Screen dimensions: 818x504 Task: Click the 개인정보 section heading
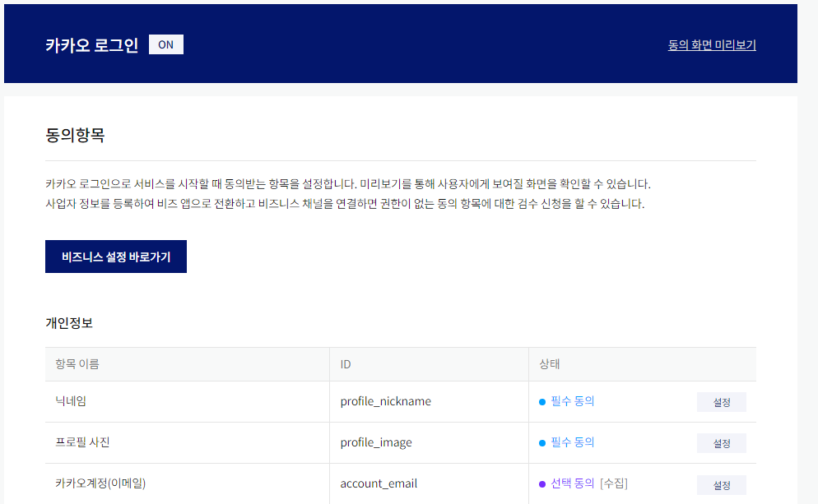coord(69,322)
